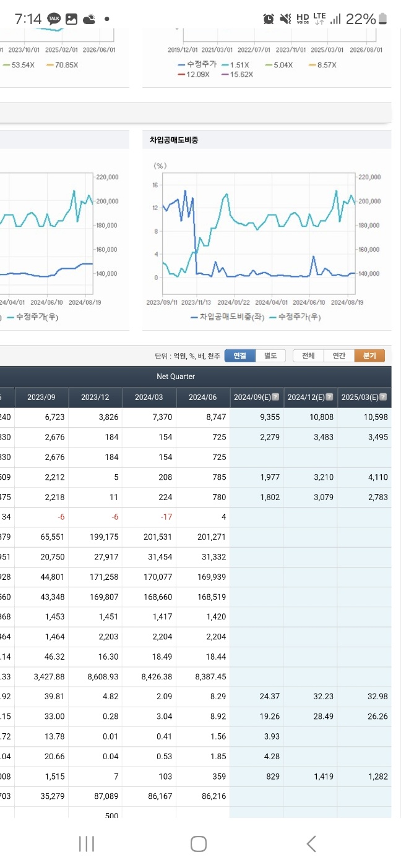Screen dimensions: 401x868
Task: Toggle the 12.09X band legend item
Action: [194, 74]
